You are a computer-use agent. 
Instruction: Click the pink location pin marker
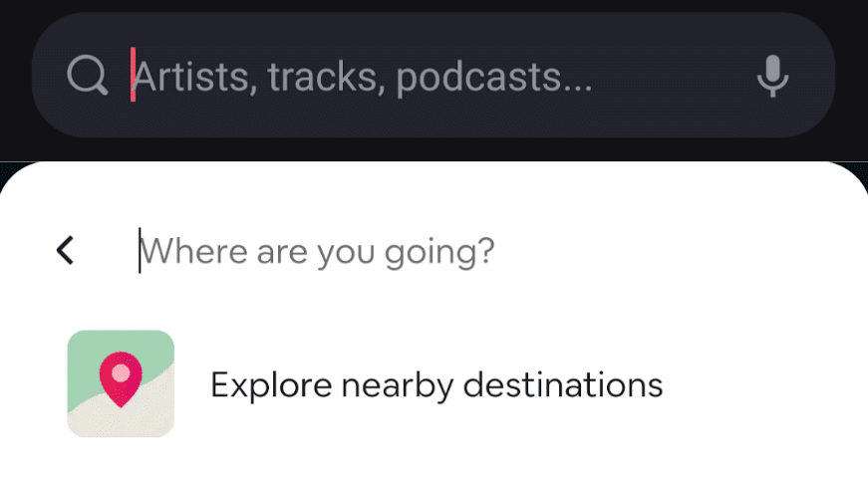pos(121,379)
